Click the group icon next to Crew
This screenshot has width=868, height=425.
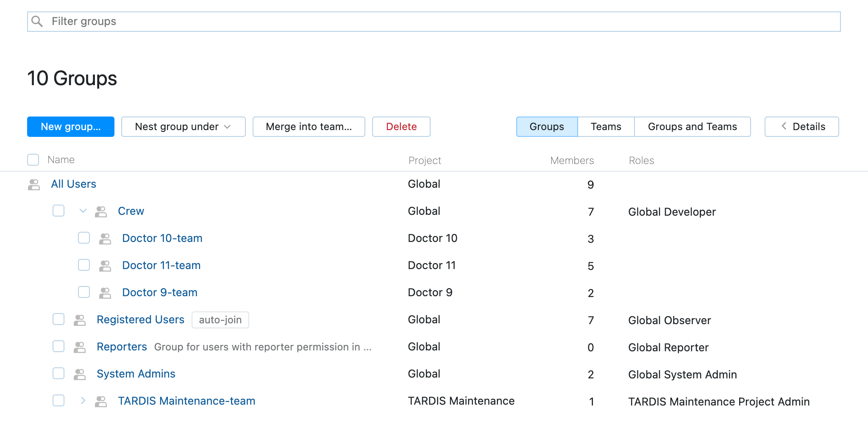(x=101, y=211)
